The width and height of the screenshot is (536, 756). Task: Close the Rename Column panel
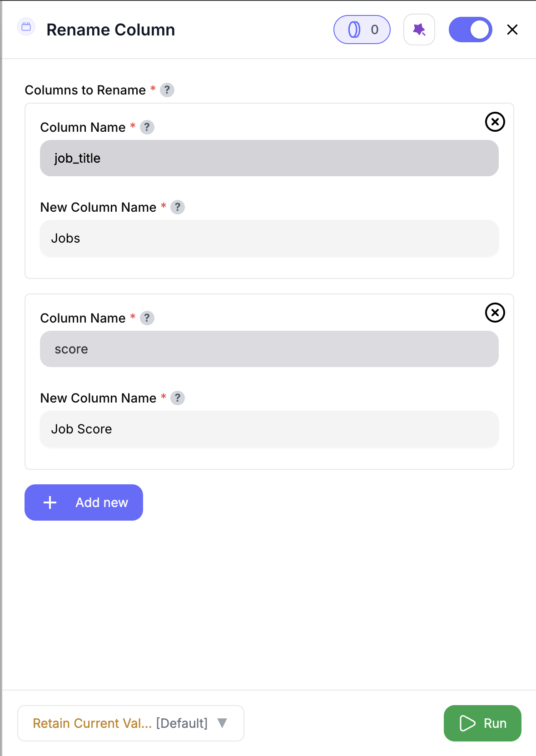512,29
